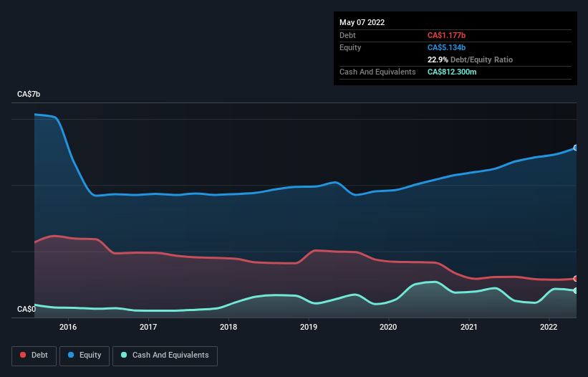Click the 2017 x-axis label
Screen dimensions: 588x377
pyautogui.click(x=148, y=327)
